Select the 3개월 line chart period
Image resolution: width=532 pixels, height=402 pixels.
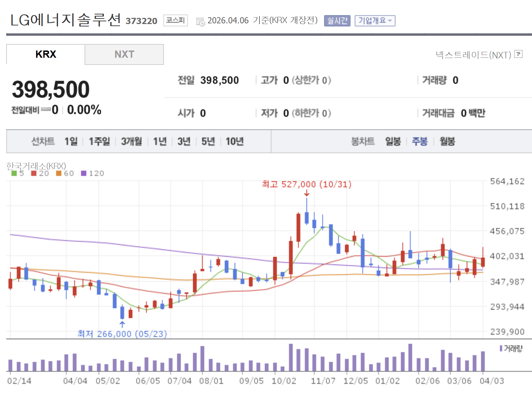point(131,141)
